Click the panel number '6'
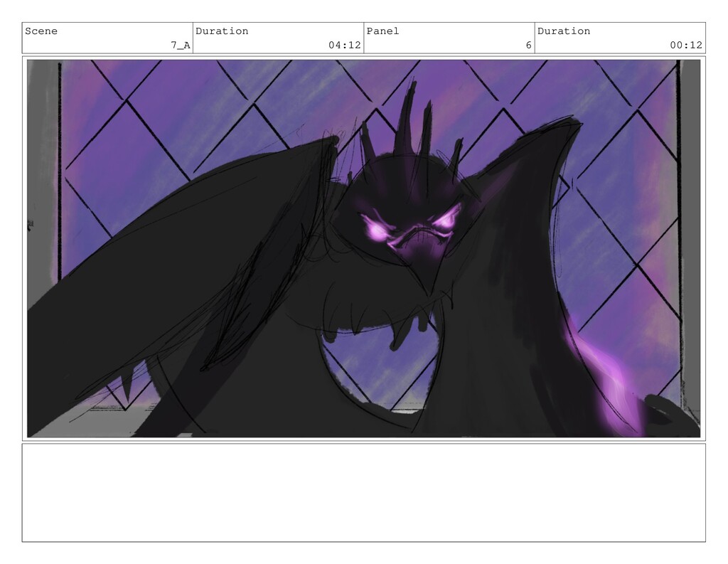Image resolution: width=728 pixels, height=564 pixels. click(x=528, y=45)
